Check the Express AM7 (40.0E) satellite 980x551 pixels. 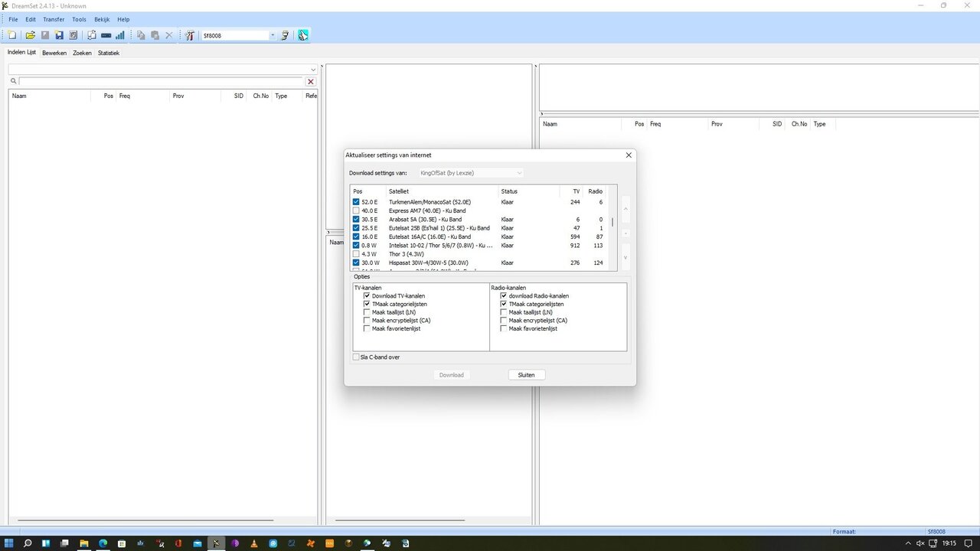(x=356, y=210)
